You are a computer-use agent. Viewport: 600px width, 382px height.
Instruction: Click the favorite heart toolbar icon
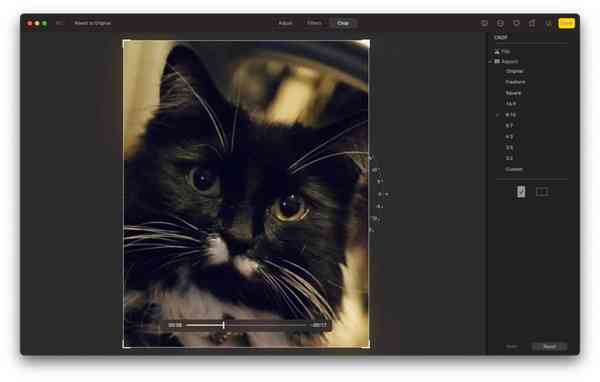pos(516,23)
